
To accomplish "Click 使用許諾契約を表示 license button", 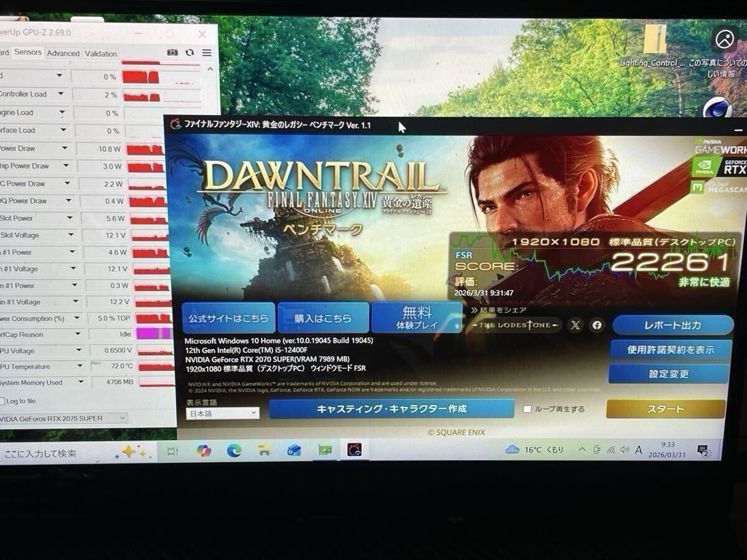I will coord(670,350).
